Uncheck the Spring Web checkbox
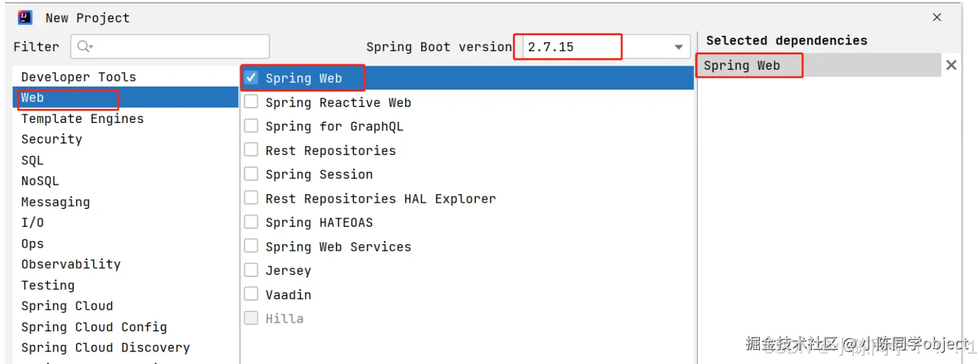Screen dimensions: 980x364 pos(251,77)
